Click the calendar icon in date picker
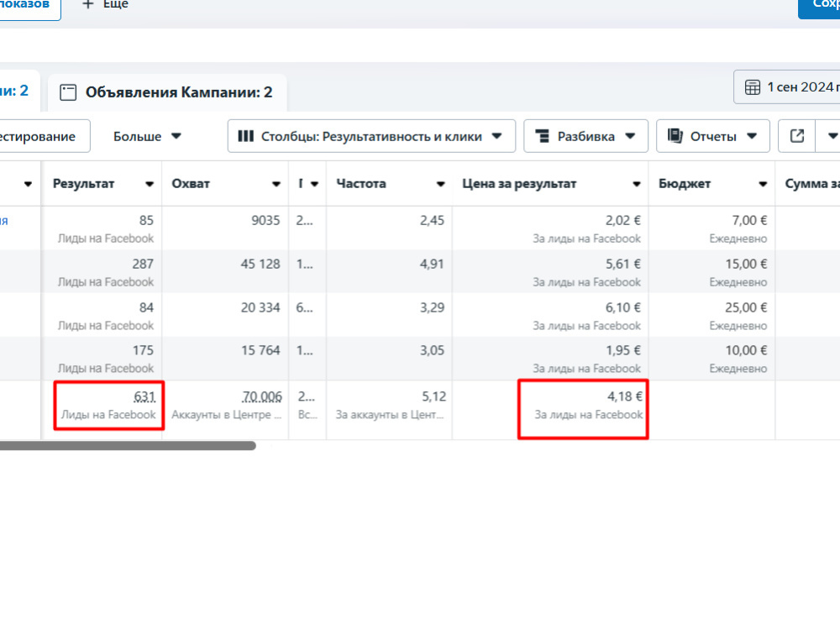Image resolution: width=840 pixels, height=629 pixels. [x=752, y=86]
